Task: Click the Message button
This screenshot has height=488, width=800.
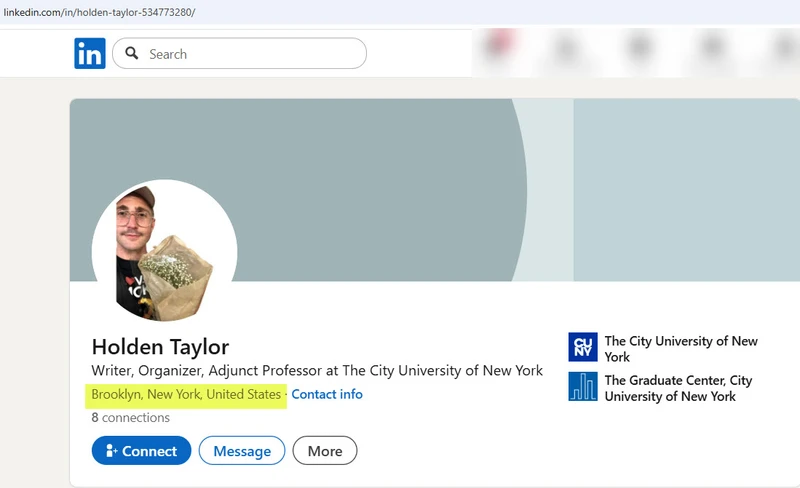Action: 242,451
